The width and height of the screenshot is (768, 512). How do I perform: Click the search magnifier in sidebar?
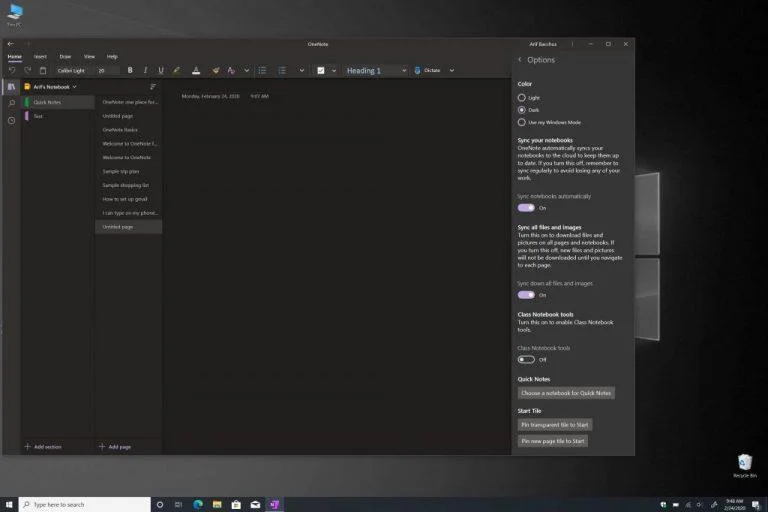(11, 103)
